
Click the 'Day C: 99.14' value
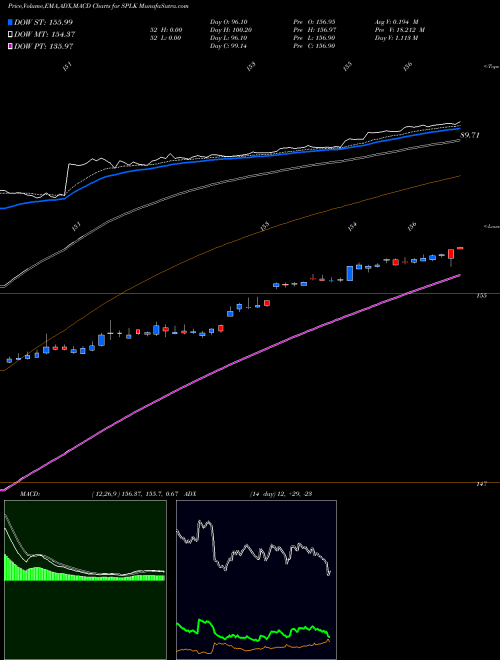[x=228, y=46]
